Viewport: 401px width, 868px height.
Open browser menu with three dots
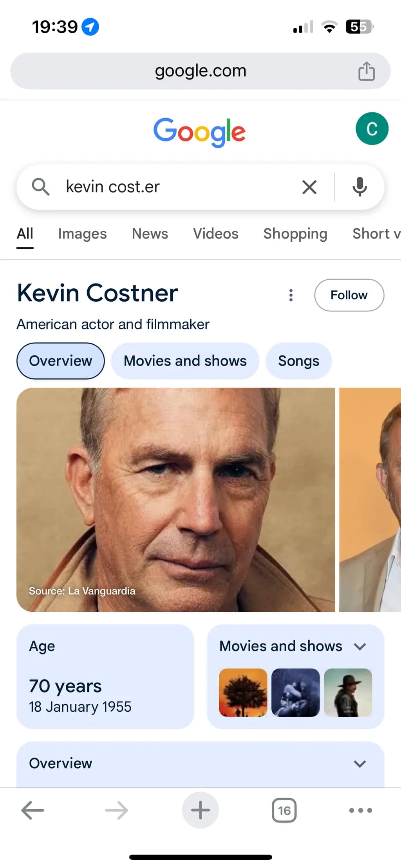click(361, 810)
